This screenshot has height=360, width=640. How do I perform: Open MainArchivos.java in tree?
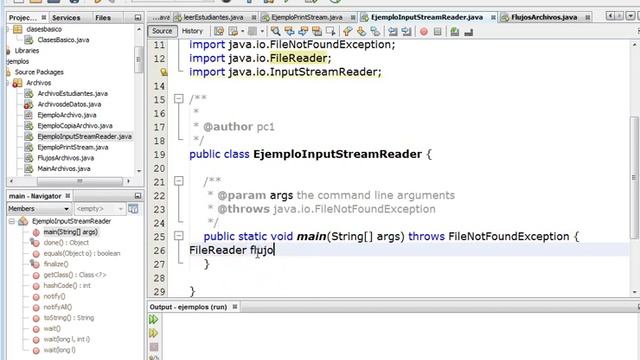point(64,169)
